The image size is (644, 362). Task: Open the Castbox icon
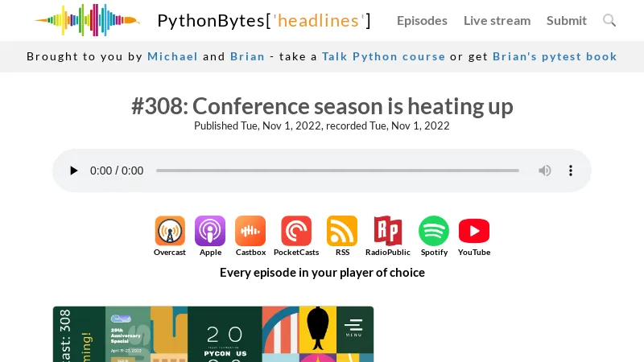coord(250,231)
